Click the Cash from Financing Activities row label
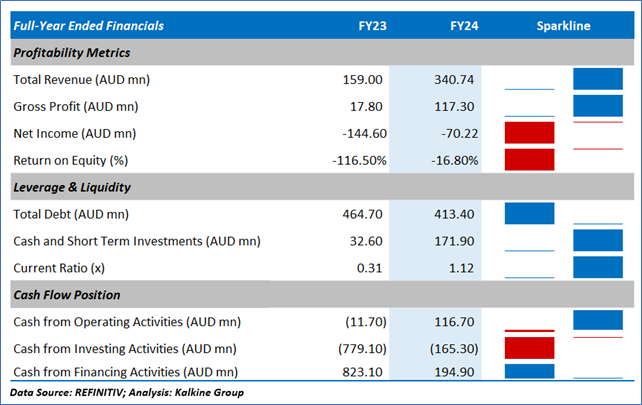Viewport: 642px width, 405px height. (x=125, y=373)
